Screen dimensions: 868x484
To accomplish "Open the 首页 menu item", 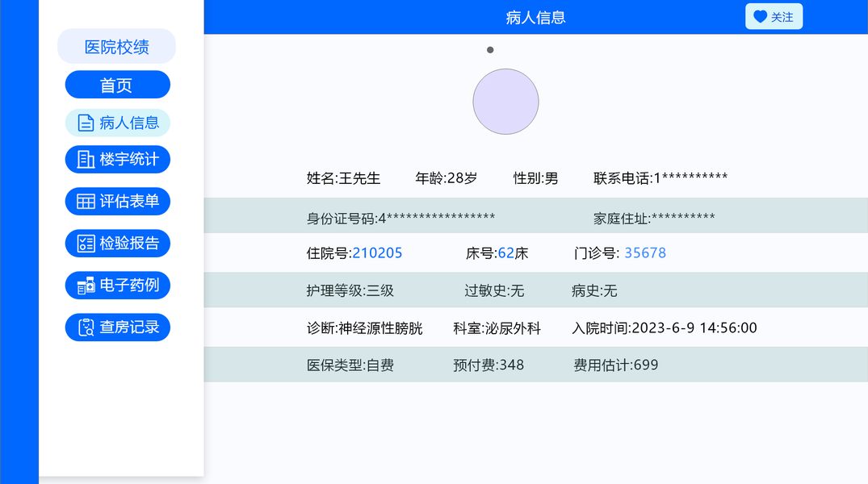I will (117, 85).
